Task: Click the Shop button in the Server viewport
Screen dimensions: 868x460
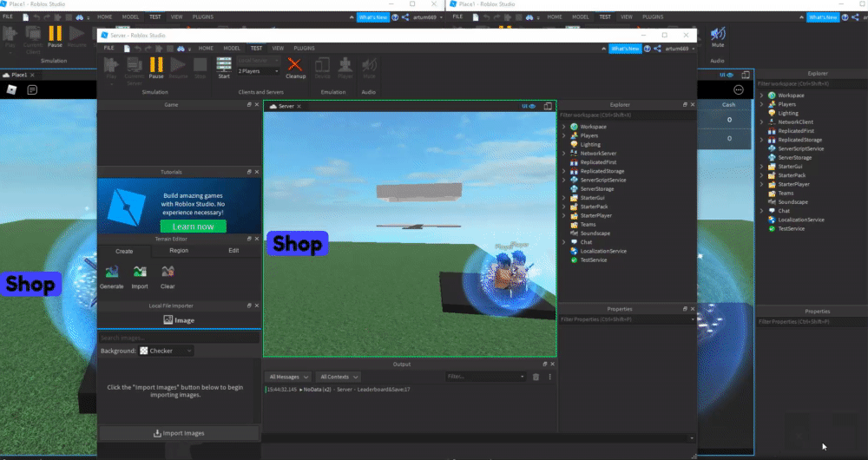Action: [297, 244]
